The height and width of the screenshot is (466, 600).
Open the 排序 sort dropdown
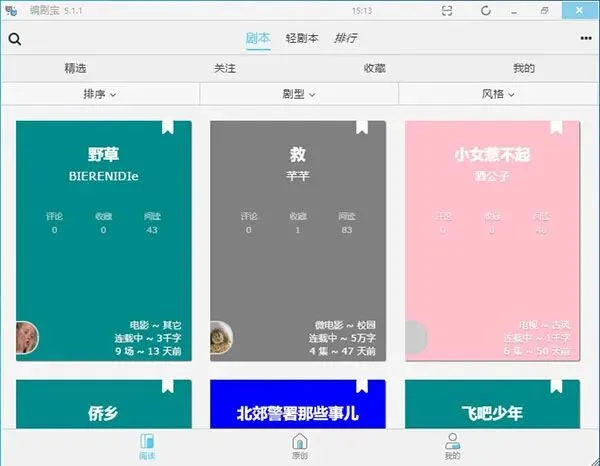tap(100, 94)
